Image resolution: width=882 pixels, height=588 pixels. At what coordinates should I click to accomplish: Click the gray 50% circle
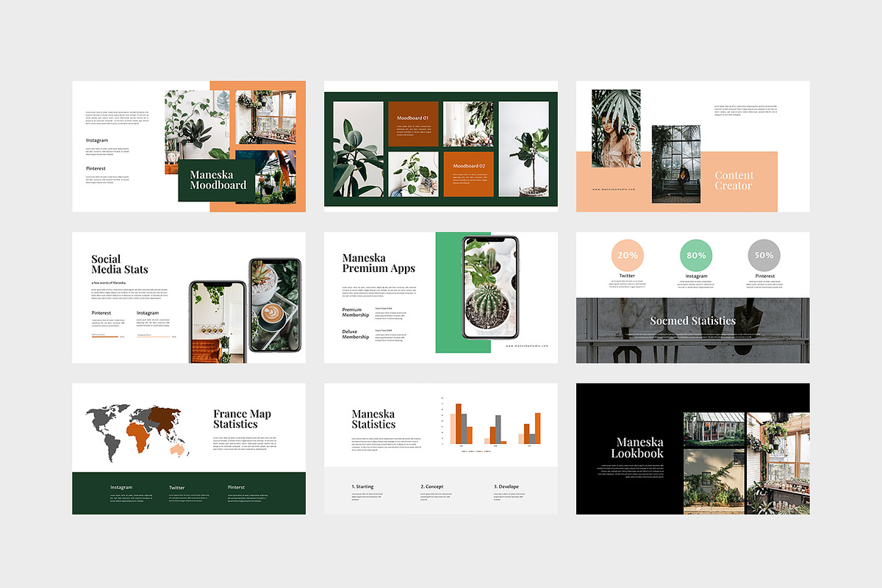(764, 255)
